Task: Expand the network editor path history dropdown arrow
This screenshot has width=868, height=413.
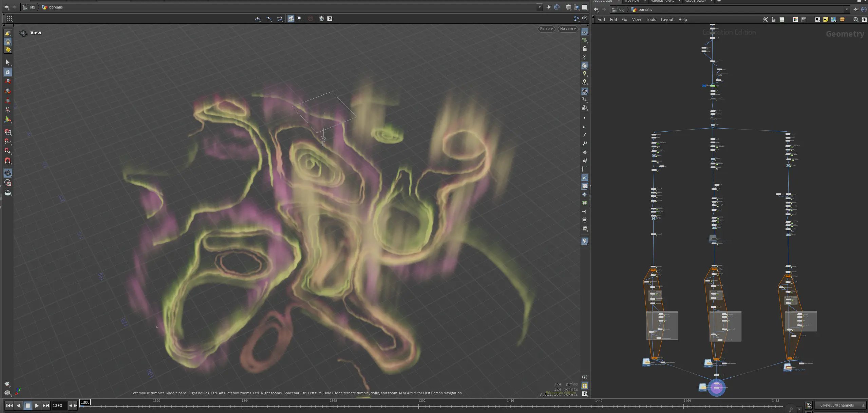Action: coord(847,10)
